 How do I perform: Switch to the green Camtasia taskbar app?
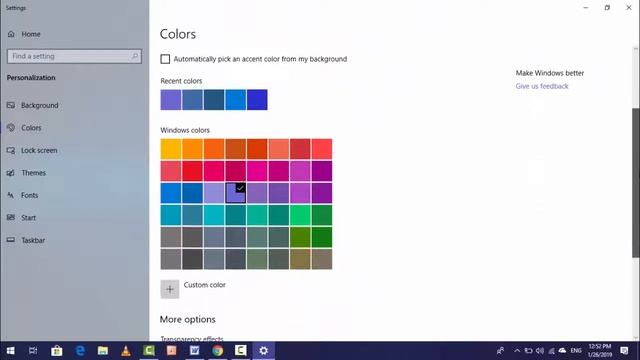point(149,351)
